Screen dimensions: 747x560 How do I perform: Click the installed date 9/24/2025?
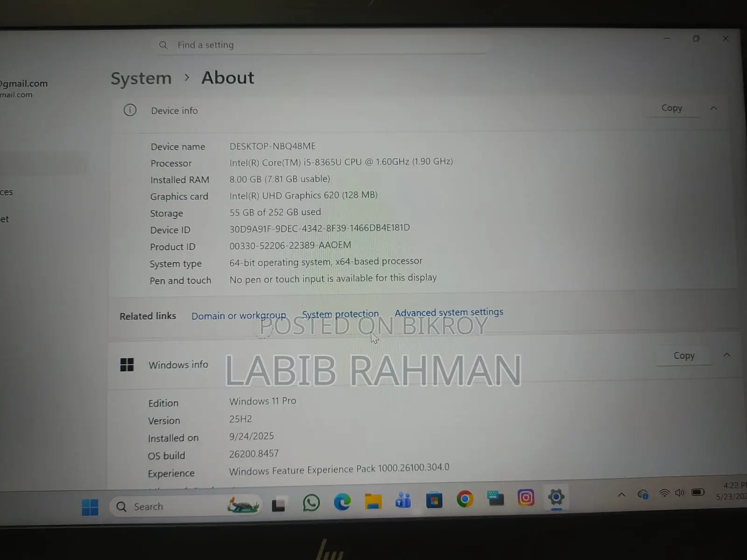coord(251,436)
